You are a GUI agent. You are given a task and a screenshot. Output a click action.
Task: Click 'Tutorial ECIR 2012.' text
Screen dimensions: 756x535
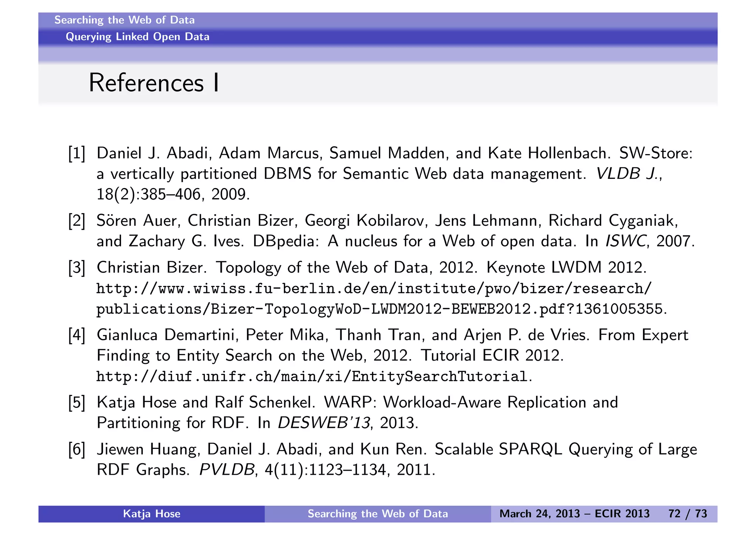492,355
